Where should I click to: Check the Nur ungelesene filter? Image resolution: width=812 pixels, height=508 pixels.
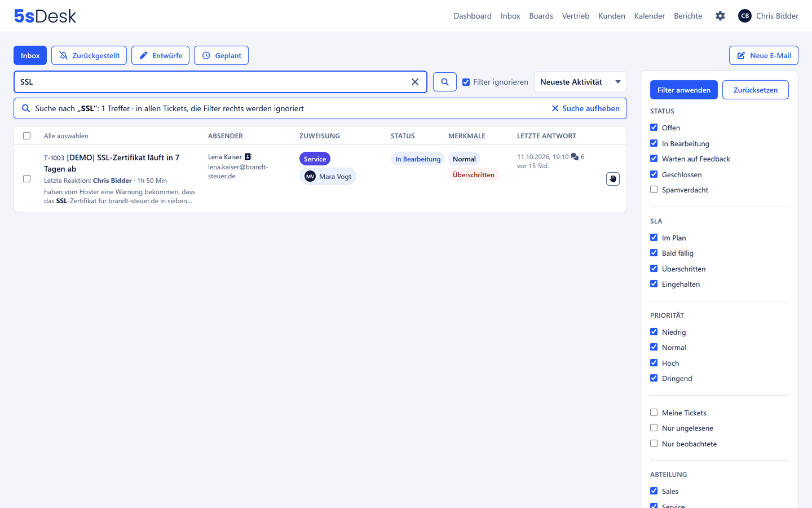pyautogui.click(x=654, y=428)
